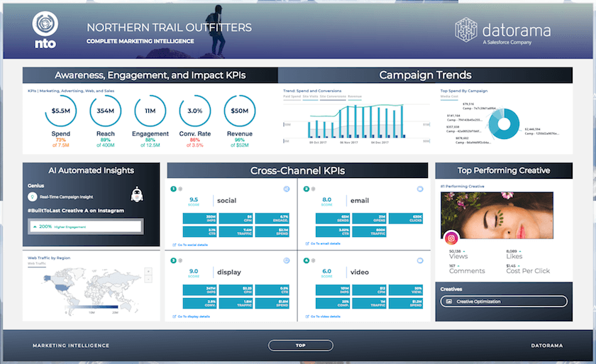Click the display channel icon
Viewport: 596px width, 364px height.
[286, 261]
